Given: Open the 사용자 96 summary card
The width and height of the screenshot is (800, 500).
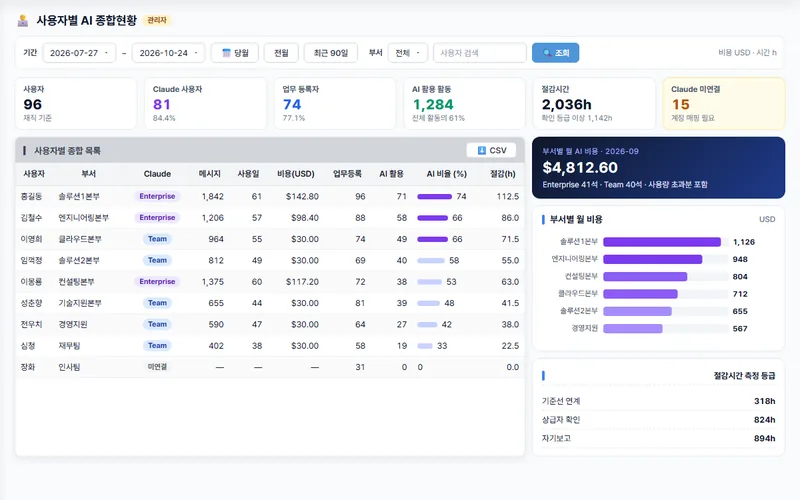Looking at the screenshot, I should click(x=76, y=103).
